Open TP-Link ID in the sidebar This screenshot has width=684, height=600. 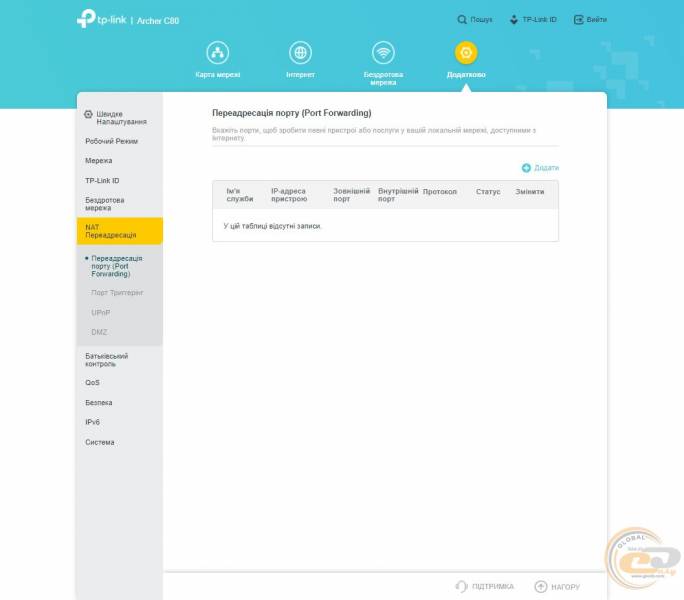102,181
